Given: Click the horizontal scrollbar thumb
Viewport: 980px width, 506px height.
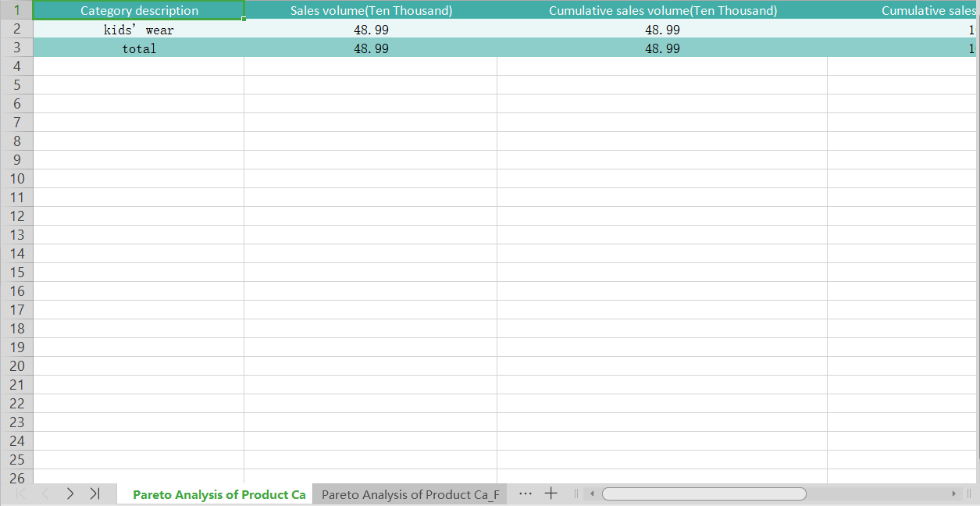Looking at the screenshot, I should click(703, 494).
